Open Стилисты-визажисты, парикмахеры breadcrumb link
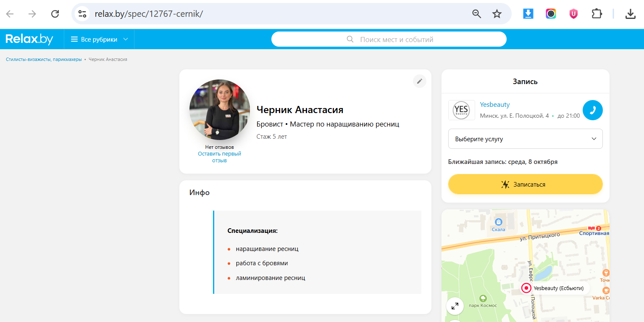Image resolution: width=644 pixels, height=322 pixels. (x=44, y=59)
